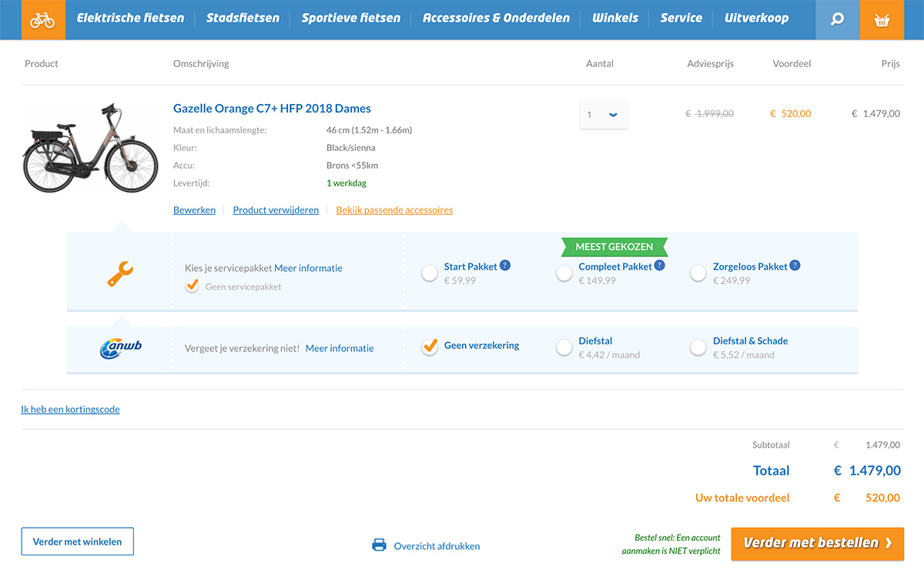
Task: Click Product verwijderen link
Action: (276, 210)
